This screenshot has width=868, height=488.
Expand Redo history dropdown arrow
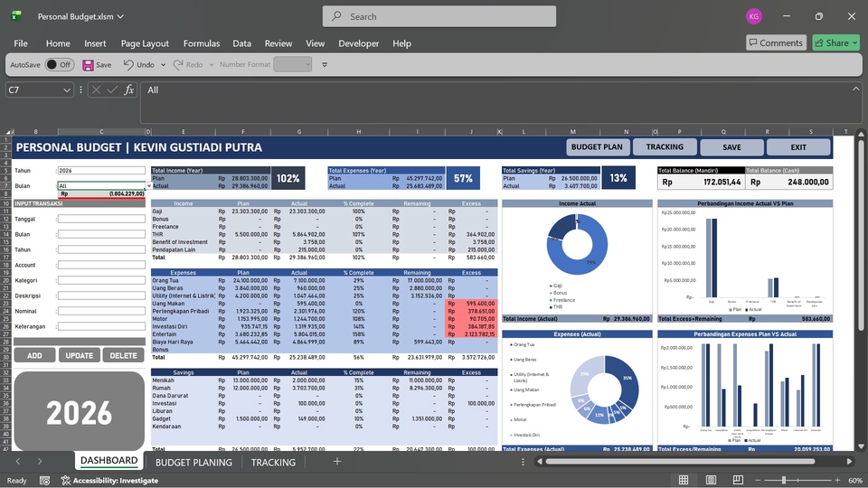212,65
